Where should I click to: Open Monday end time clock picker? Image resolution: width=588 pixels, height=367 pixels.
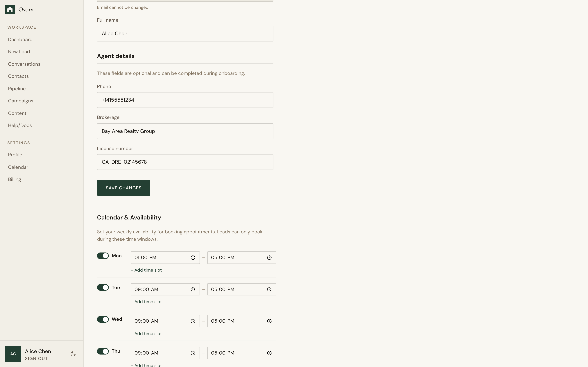[269, 257]
